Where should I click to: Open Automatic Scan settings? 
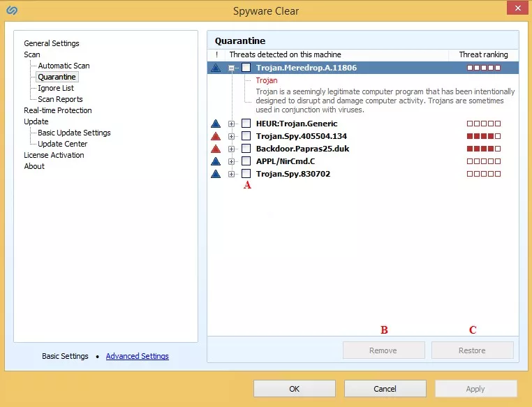[64, 66]
